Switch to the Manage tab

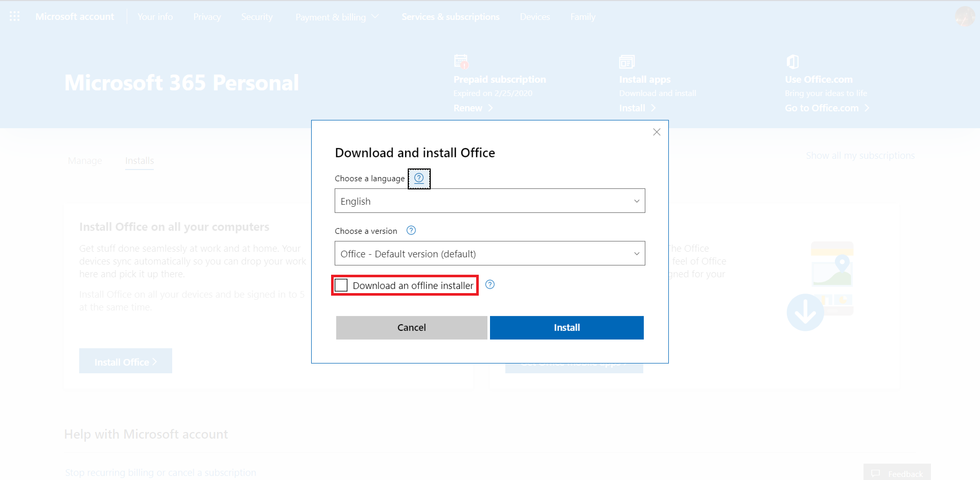[x=85, y=161]
